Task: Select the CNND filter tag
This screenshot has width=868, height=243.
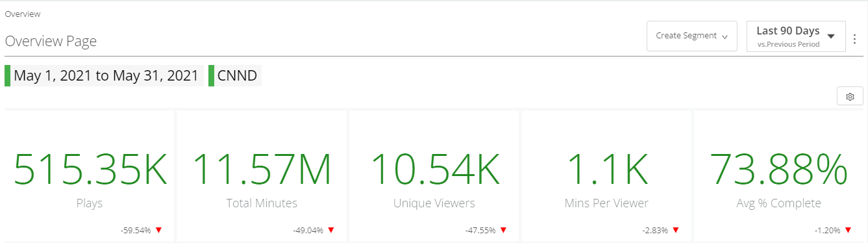Action: [235, 76]
